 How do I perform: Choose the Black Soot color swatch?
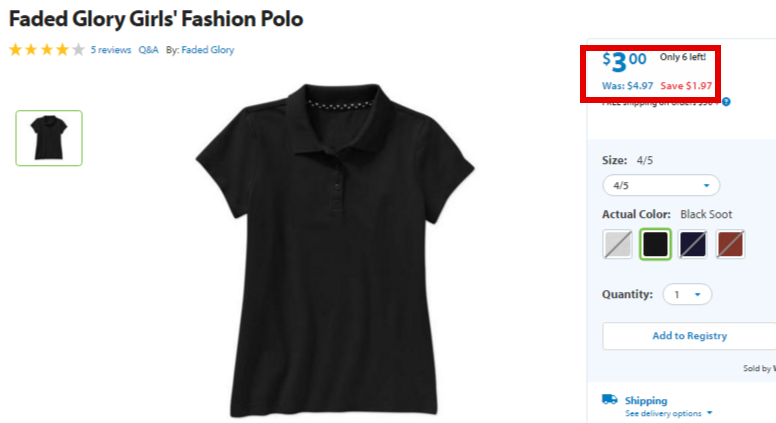click(x=655, y=244)
